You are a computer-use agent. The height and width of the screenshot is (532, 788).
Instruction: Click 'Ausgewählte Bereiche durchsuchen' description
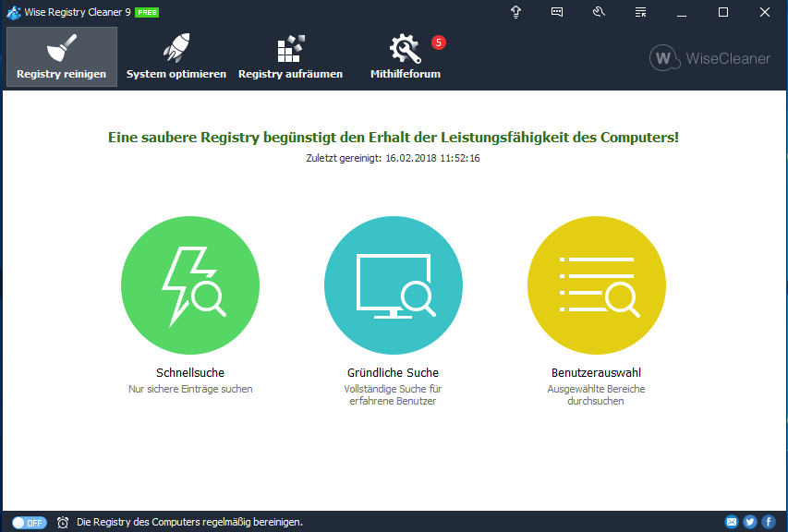[x=596, y=395]
